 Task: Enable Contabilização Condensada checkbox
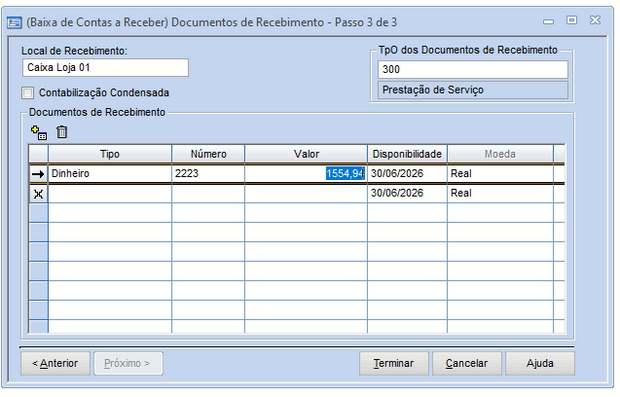pos(28,93)
